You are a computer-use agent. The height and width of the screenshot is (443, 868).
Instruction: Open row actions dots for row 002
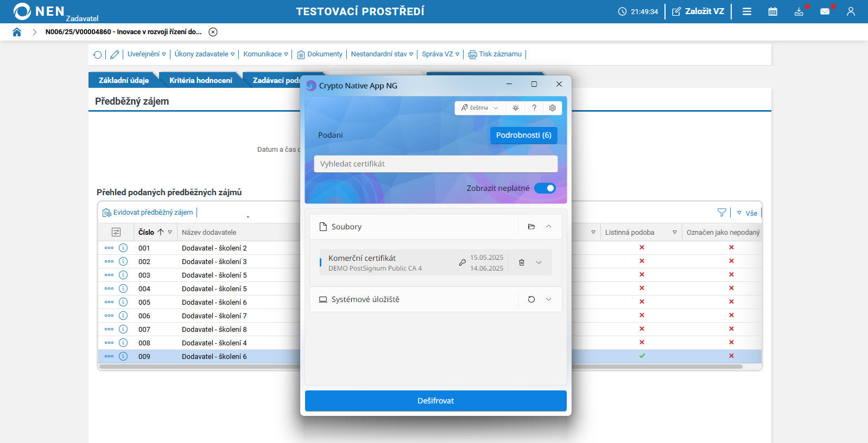tap(109, 261)
